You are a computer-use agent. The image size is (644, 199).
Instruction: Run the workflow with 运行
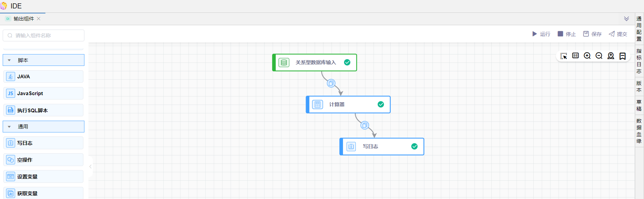[541, 34]
